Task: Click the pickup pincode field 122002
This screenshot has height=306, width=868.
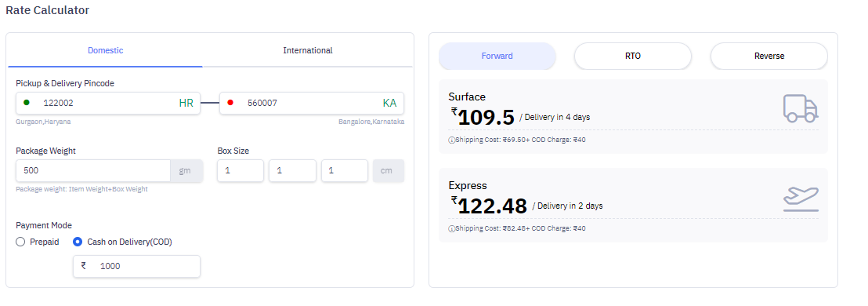Action: [108, 103]
